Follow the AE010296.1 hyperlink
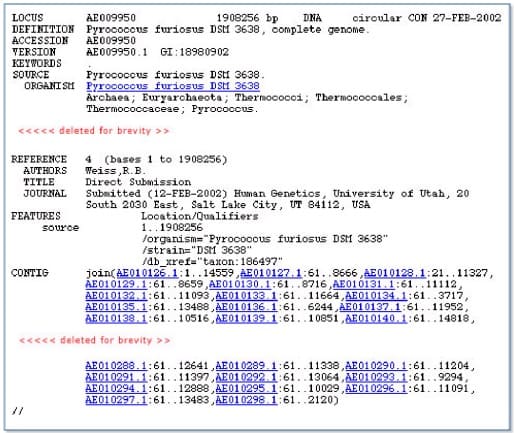 click(376, 388)
